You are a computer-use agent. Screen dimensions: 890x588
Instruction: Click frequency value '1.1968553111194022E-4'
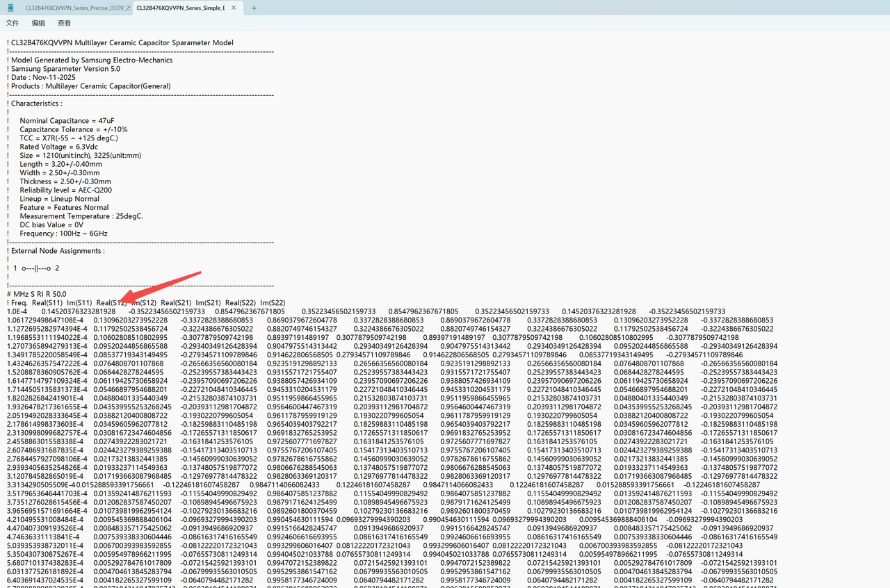coord(48,338)
